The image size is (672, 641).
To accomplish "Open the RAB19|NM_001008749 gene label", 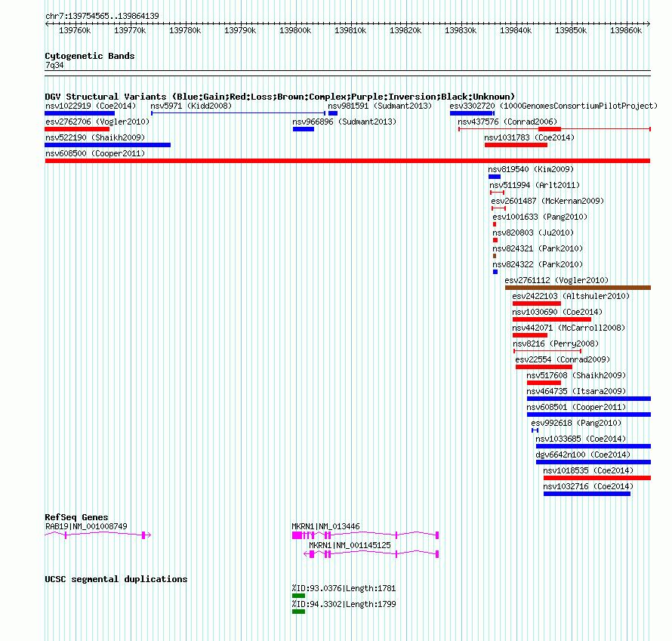I will 86,526.
